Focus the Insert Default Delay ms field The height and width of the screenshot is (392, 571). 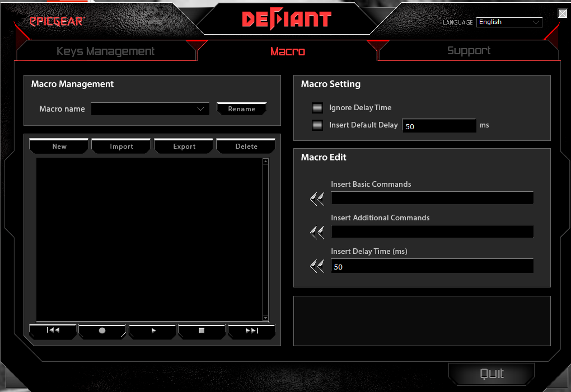(x=439, y=126)
